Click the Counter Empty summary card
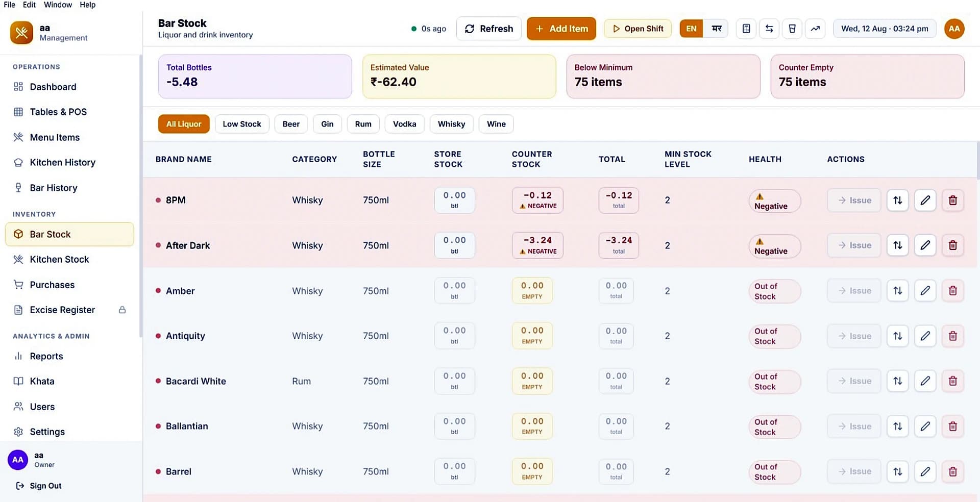980x502 pixels. coord(868,77)
